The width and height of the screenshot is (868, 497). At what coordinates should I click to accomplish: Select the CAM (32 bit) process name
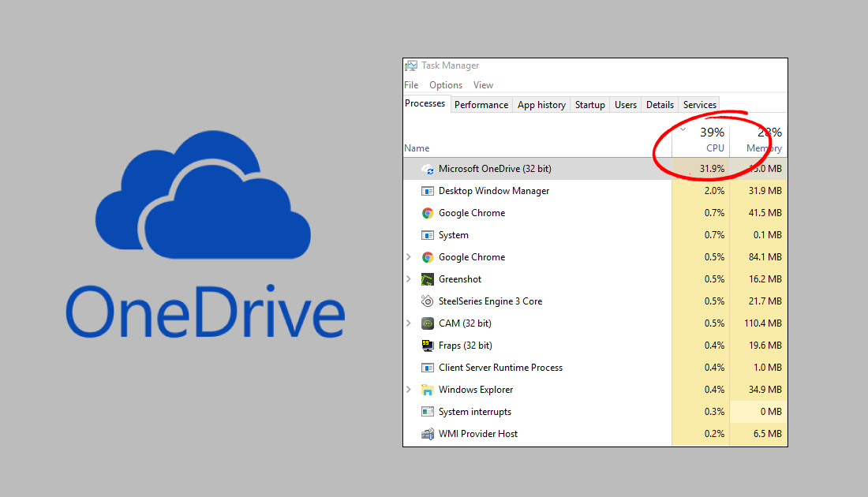(465, 323)
